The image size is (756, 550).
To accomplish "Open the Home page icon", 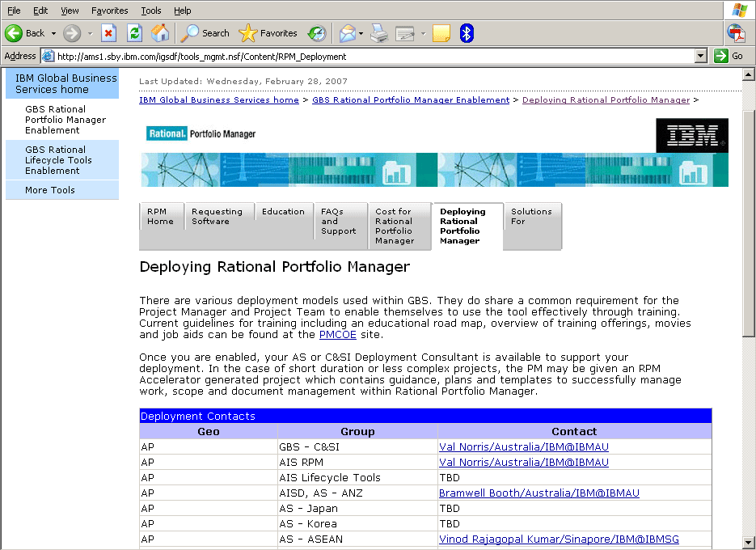I will point(160,33).
